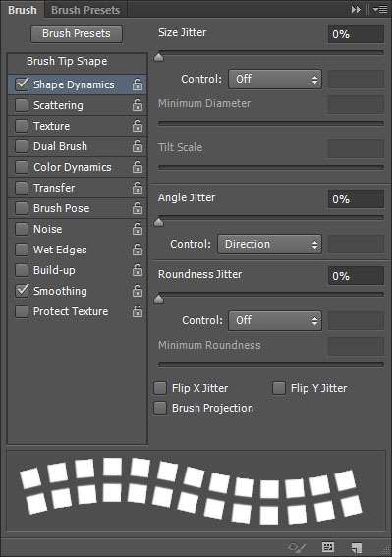Enable the Scattering checkbox

(x=22, y=105)
